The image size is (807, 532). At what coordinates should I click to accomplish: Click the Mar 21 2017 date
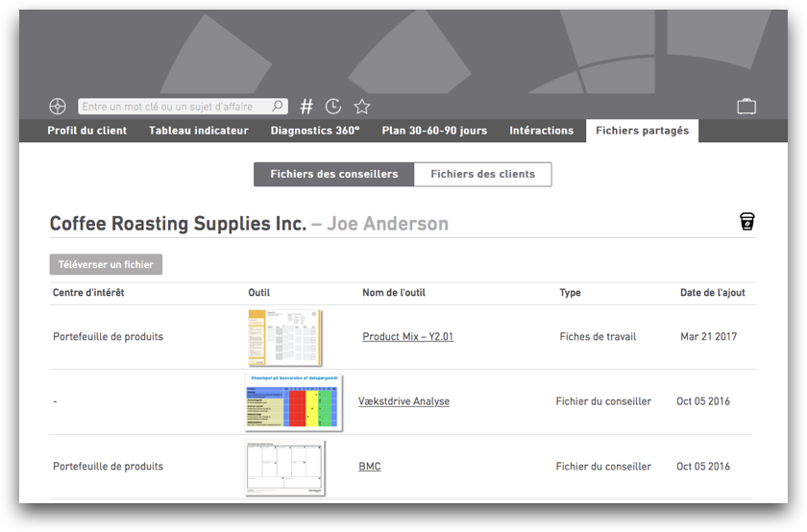tap(709, 336)
